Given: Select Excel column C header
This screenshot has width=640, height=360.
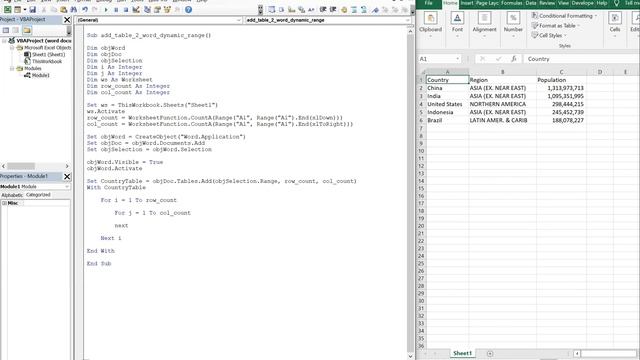Looking at the screenshot, I should [x=561, y=72].
